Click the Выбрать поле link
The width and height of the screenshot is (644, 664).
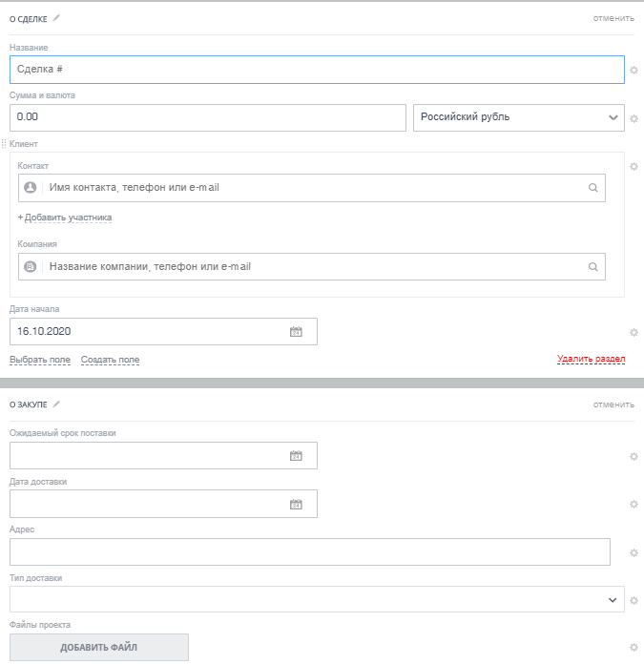coord(40,360)
